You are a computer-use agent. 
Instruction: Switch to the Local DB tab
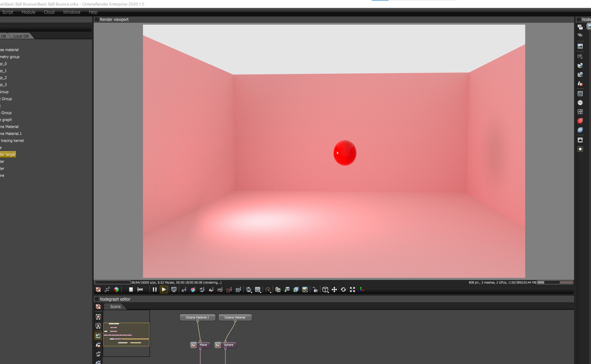(x=21, y=36)
